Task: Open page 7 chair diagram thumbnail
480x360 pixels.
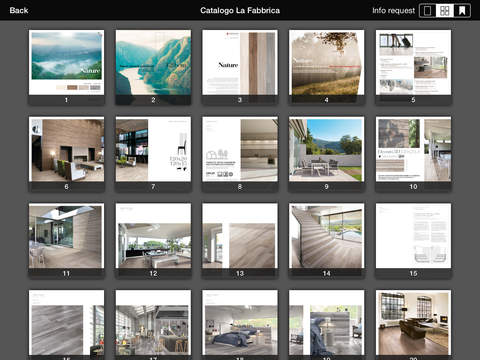Action: (x=153, y=149)
